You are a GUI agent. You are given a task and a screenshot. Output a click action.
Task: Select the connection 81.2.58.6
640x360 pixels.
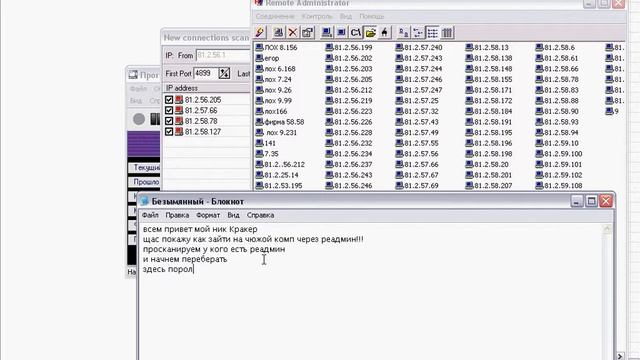pos(555,47)
